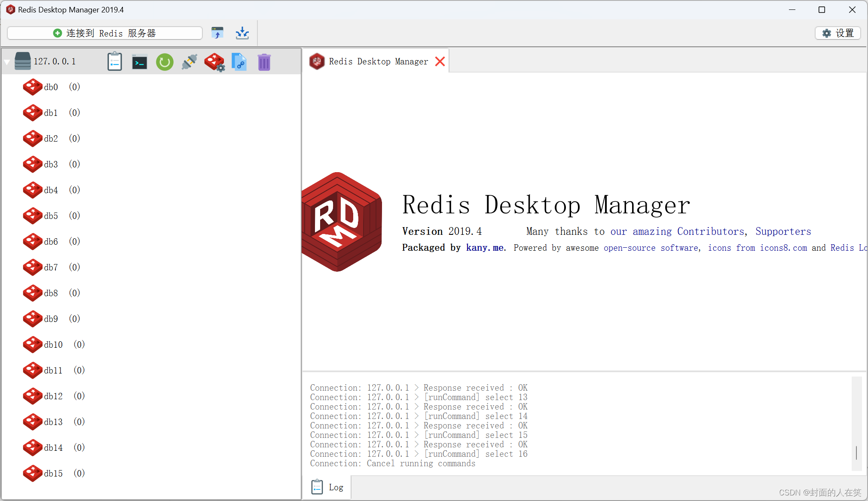Screen dimensions: 868x501
Task: Follow the kany.me link
Action: [x=484, y=248]
